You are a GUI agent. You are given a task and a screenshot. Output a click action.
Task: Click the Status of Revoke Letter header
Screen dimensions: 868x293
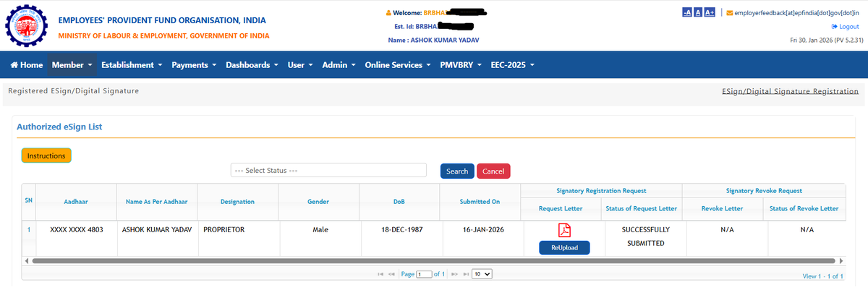coord(804,208)
